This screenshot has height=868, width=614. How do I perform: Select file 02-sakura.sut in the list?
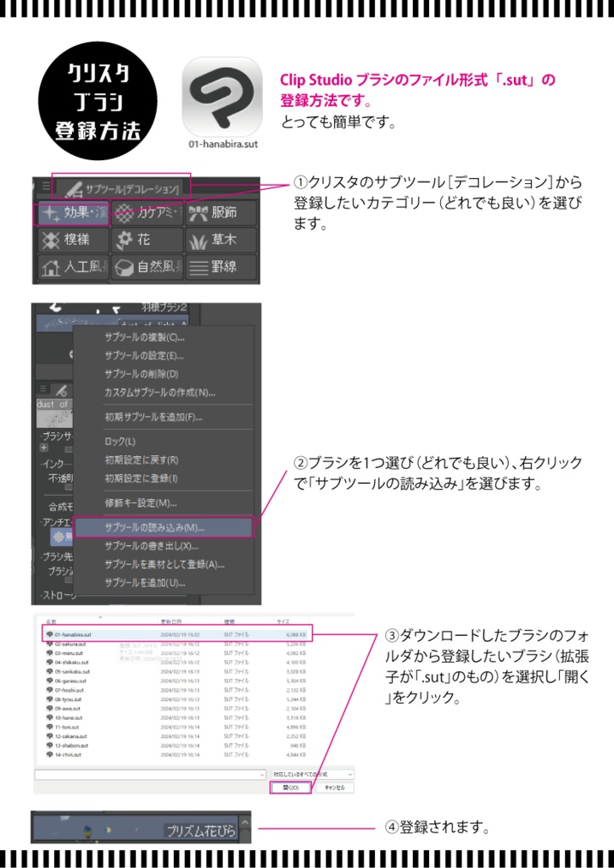pos(178,644)
